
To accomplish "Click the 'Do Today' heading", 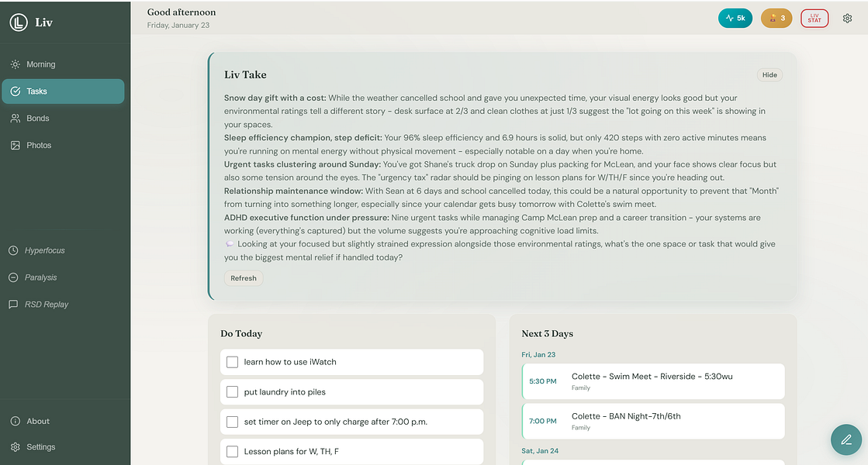I will (x=241, y=333).
